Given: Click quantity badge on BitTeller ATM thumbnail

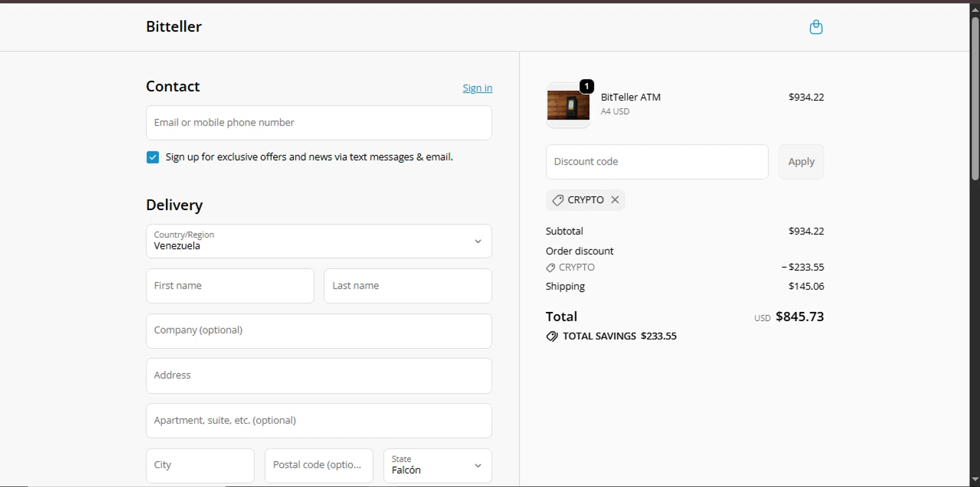Looking at the screenshot, I should [x=587, y=86].
